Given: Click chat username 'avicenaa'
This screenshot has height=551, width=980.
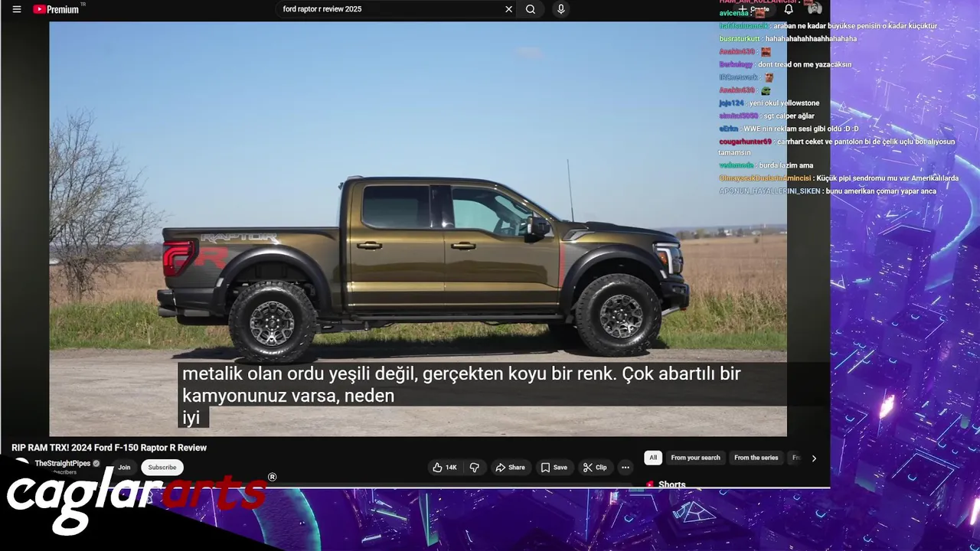Looking at the screenshot, I should click(x=733, y=13).
